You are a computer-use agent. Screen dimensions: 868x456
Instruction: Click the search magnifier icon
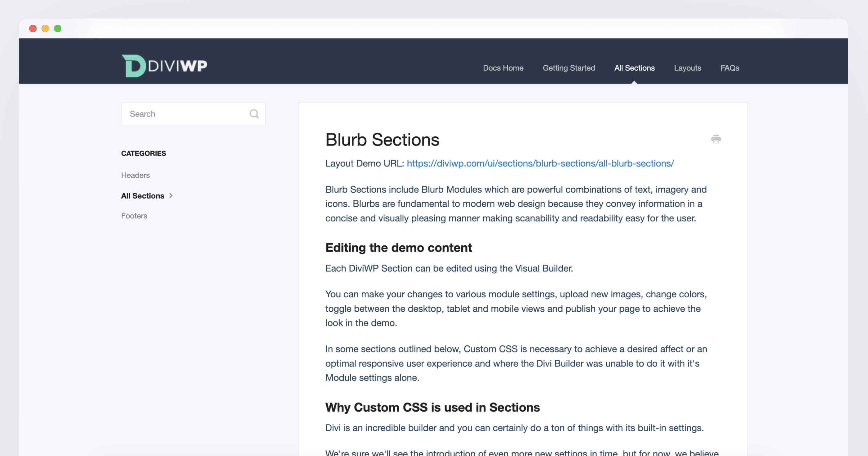click(x=254, y=113)
